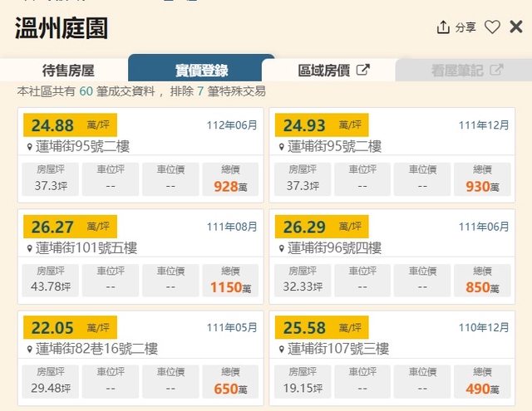The height and width of the screenshot is (411, 532).
Task: Favorite this community with the heart icon
Action: pyautogui.click(x=492, y=27)
